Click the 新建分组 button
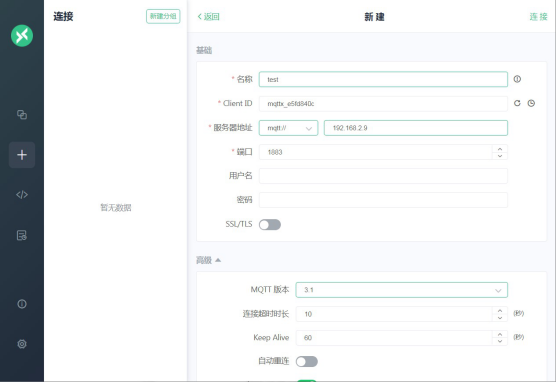The width and height of the screenshot is (556, 382). [163, 16]
